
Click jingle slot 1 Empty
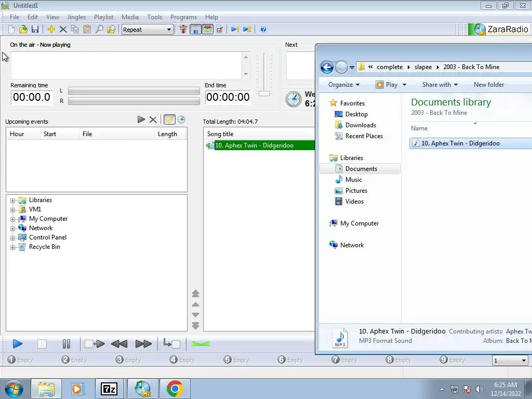click(x=20, y=360)
